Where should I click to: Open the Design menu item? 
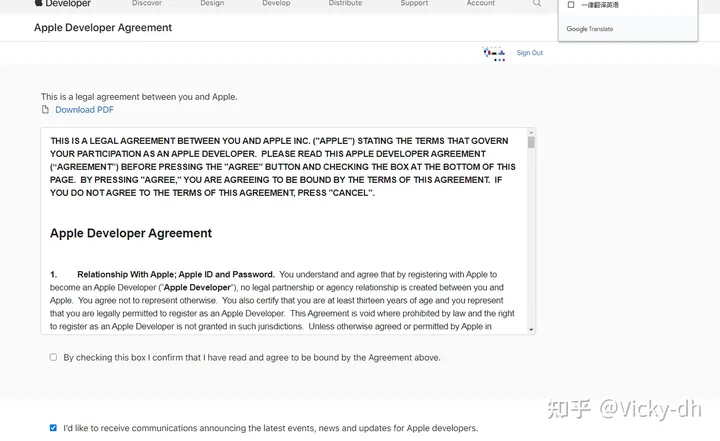pos(212,4)
